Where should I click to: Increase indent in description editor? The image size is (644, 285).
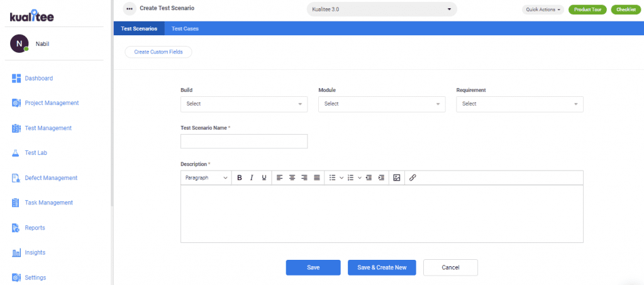[381, 178]
